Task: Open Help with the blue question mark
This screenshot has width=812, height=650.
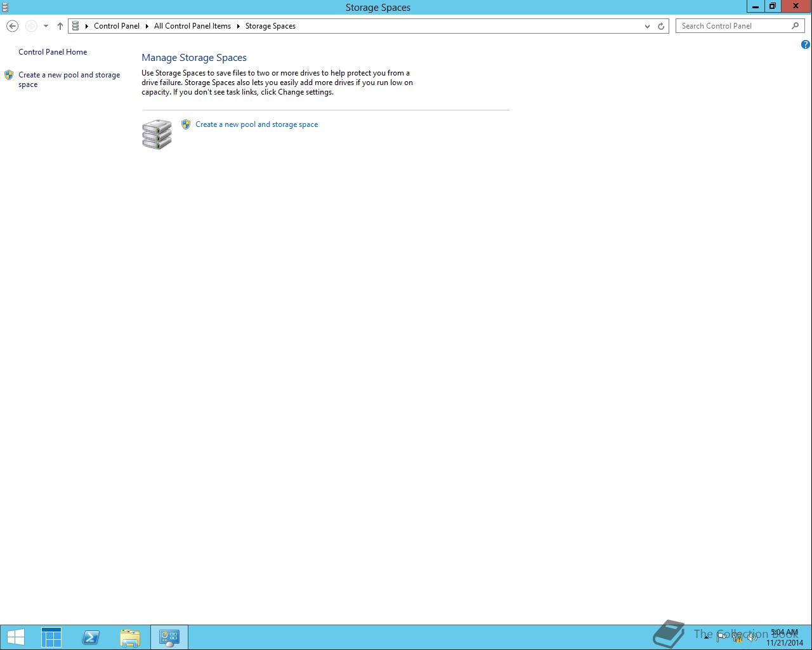Action: (806, 44)
